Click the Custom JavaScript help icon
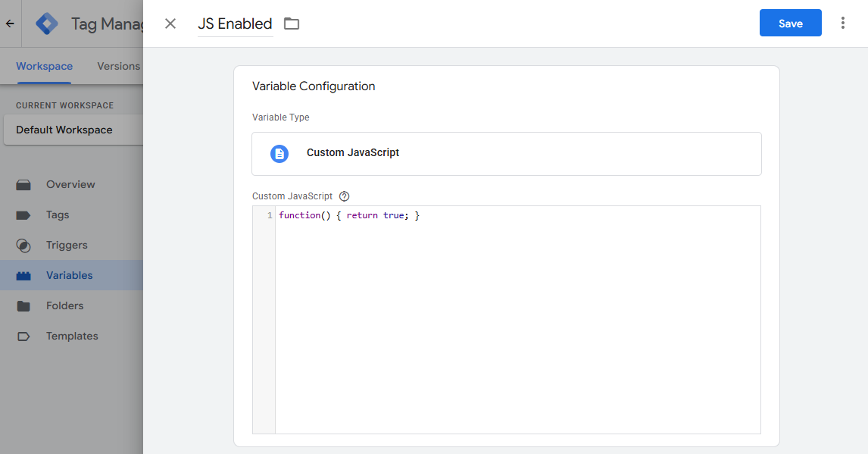Image resolution: width=868 pixels, height=454 pixels. point(345,196)
